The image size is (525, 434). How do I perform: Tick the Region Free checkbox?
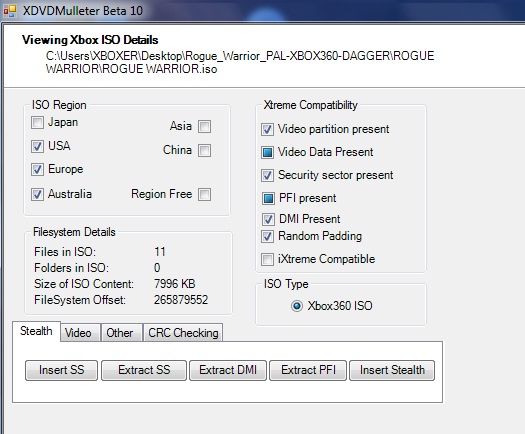pyautogui.click(x=204, y=194)
